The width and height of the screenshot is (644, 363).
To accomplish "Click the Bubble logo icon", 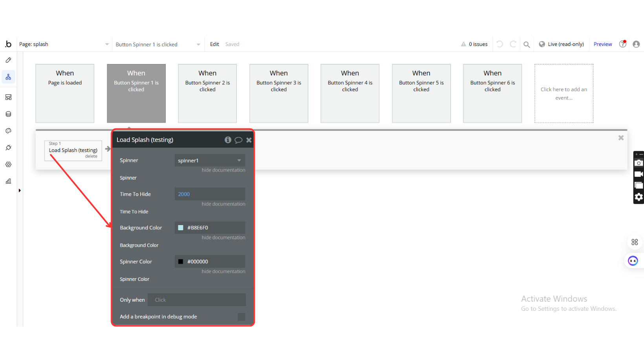I will [8, 44].
